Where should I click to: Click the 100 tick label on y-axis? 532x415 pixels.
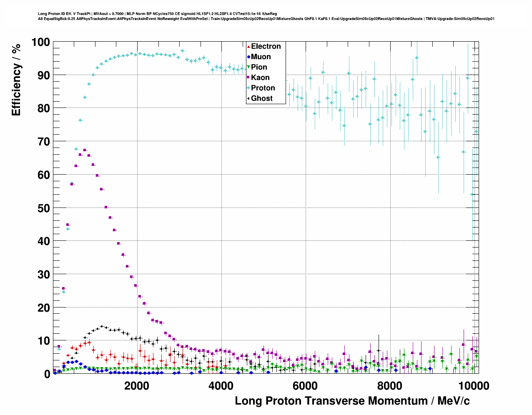click(40, 42)
